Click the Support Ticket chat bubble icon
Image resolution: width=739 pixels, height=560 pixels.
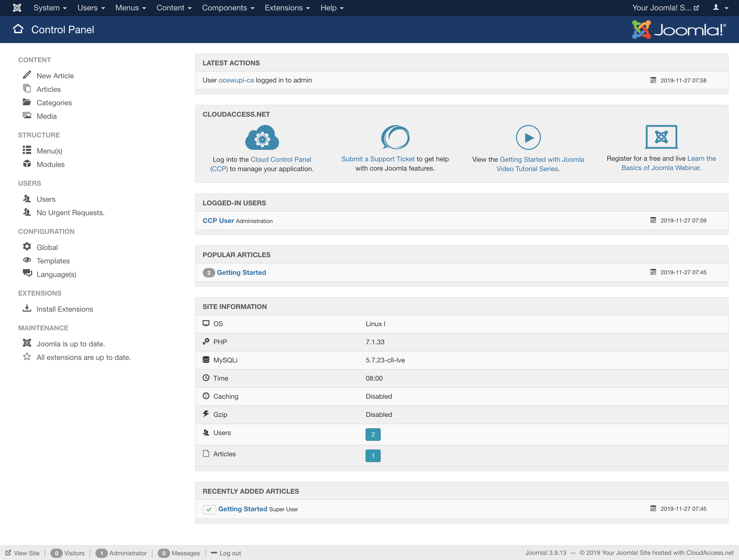[395, 137]
